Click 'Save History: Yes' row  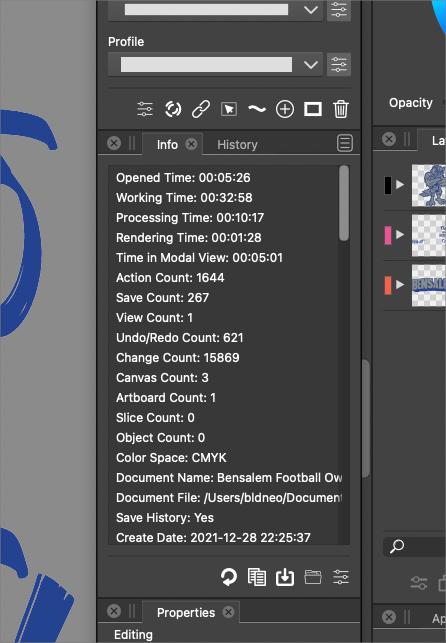coord(165,518)
